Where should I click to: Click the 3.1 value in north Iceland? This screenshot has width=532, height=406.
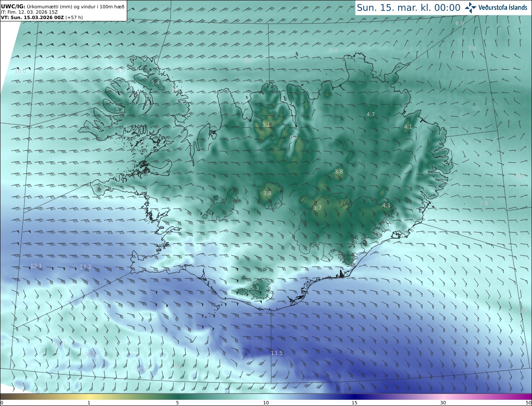click(266, 125)
